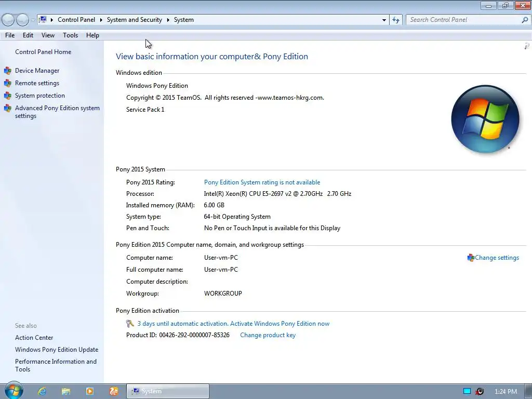Open the Help menu
532x399 pixels.
(92, 35)
